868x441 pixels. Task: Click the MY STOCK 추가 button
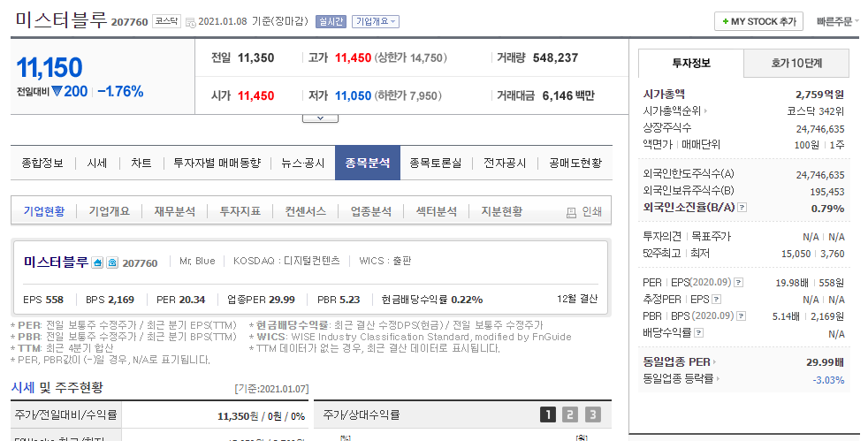[758, 21]
